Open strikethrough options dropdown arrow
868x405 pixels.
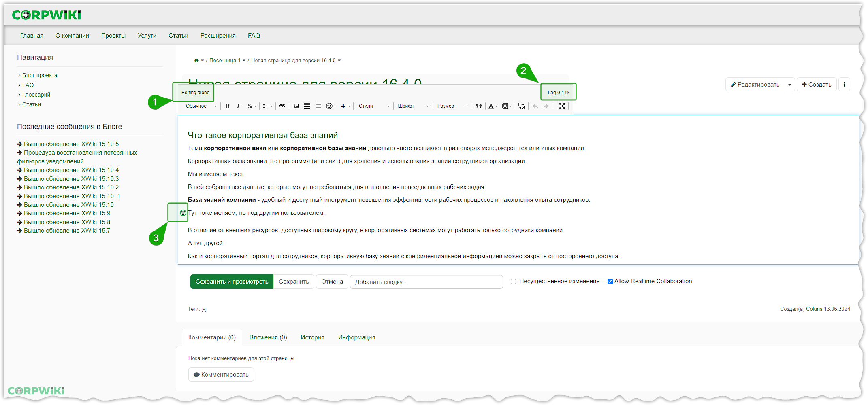click(255, 106)
